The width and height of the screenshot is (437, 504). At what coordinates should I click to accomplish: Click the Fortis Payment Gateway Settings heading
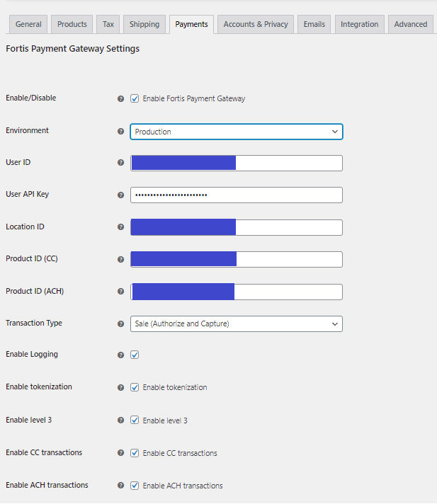click(x=73, y=49)
